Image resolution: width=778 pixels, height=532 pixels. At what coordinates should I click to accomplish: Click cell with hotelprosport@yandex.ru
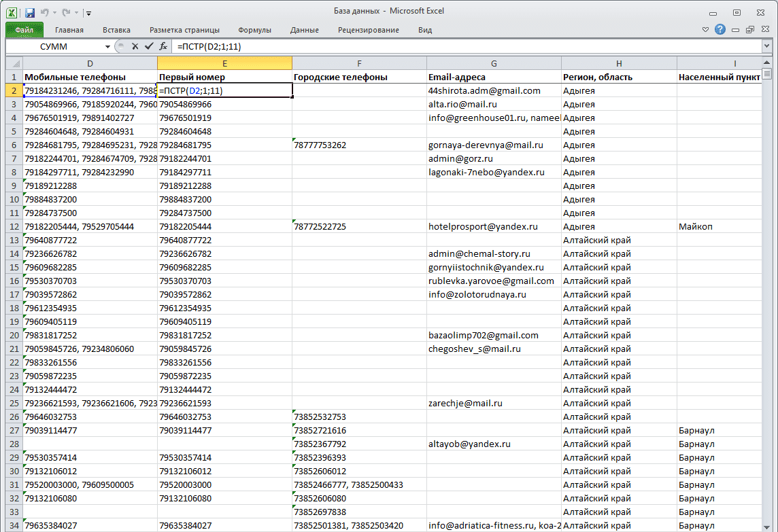point(494,226)
